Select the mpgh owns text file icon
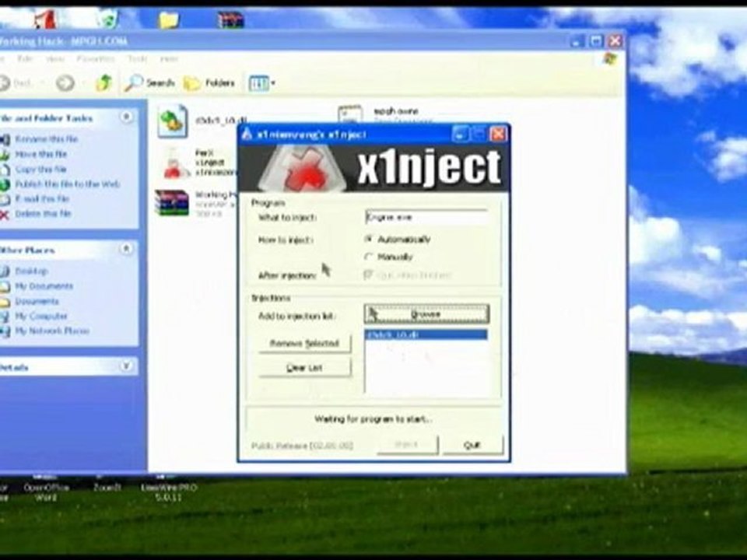 pos(350,115)
